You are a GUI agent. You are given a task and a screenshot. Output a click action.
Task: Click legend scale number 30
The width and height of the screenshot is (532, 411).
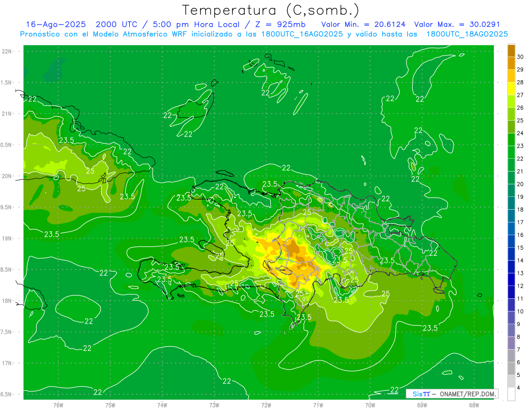[520, 57]
